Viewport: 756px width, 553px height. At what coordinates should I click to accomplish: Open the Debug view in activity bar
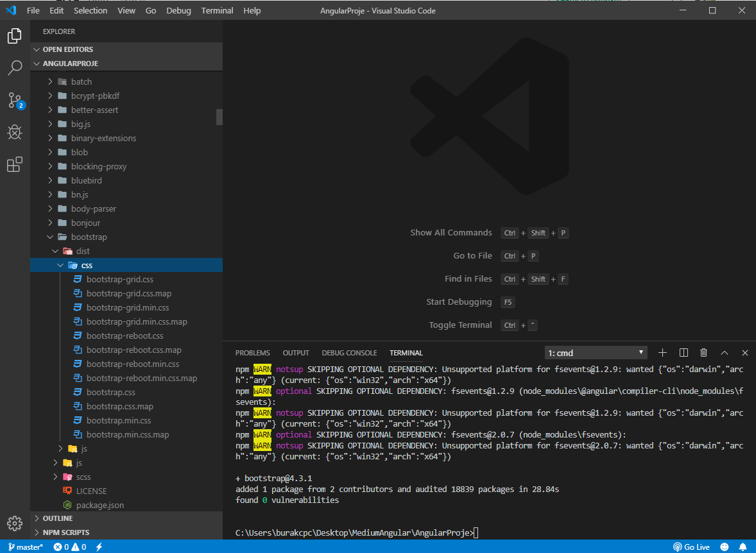[x=15, y=132]
